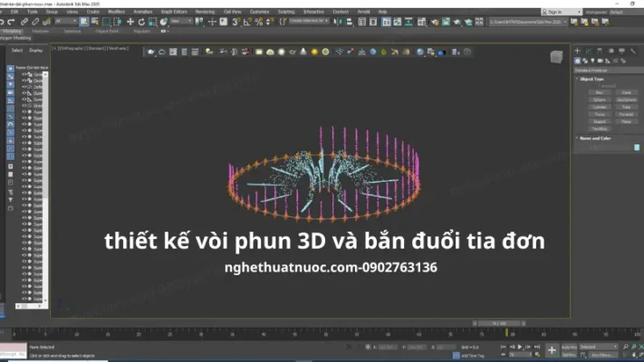Select the Unlink Selection tool
This screenshot has height=362, width=644.
click(35, 22)
